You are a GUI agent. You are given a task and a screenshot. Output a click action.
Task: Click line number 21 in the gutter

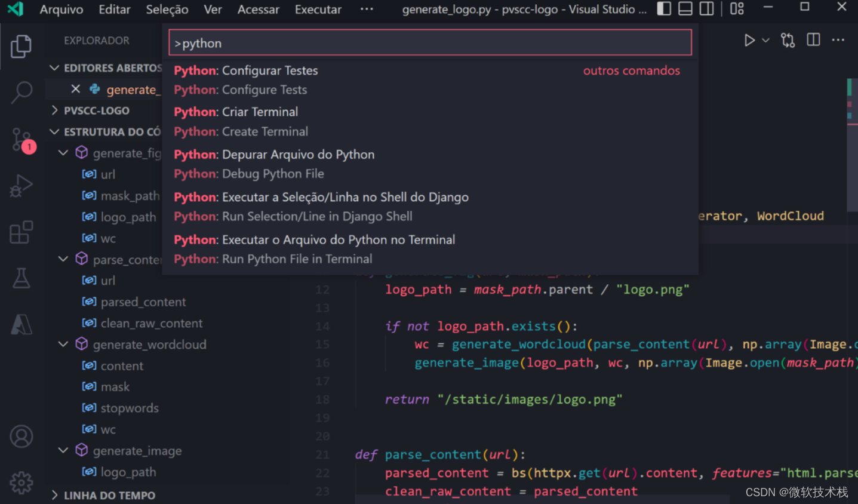322,454
